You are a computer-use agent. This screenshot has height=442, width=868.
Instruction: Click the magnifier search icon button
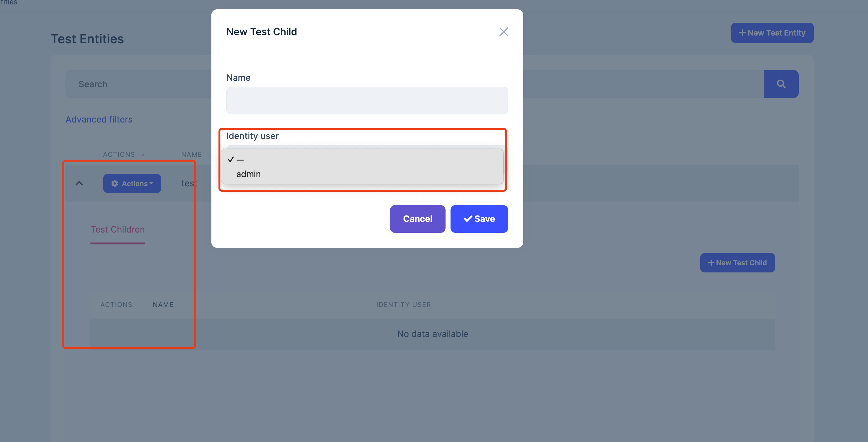pos(781,84)
